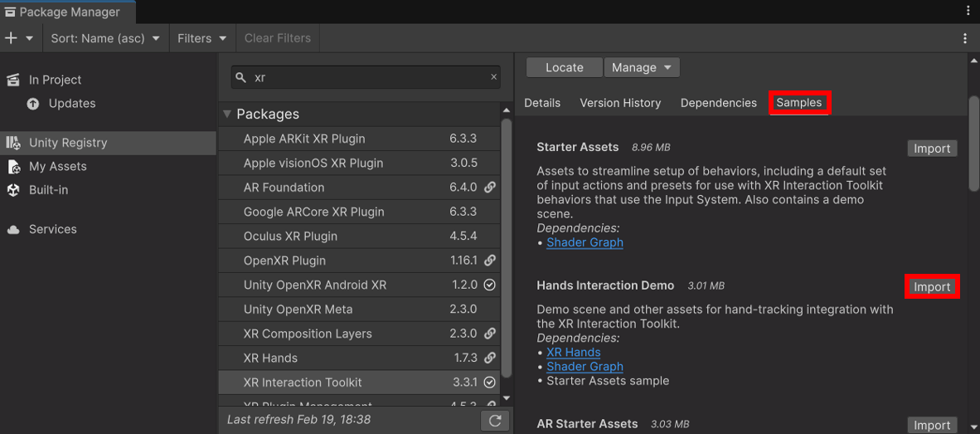This screenshot has width=980, height=434.
Task: Open the toolbar kebab menu below title bar
Action: coord(965,38)
